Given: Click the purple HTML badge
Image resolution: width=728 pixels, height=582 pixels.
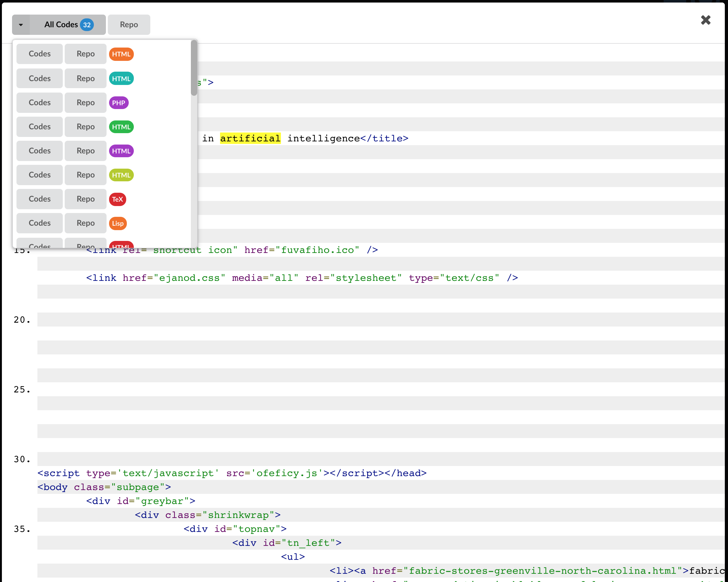Looking at the screenshot, I should (121, 151).
